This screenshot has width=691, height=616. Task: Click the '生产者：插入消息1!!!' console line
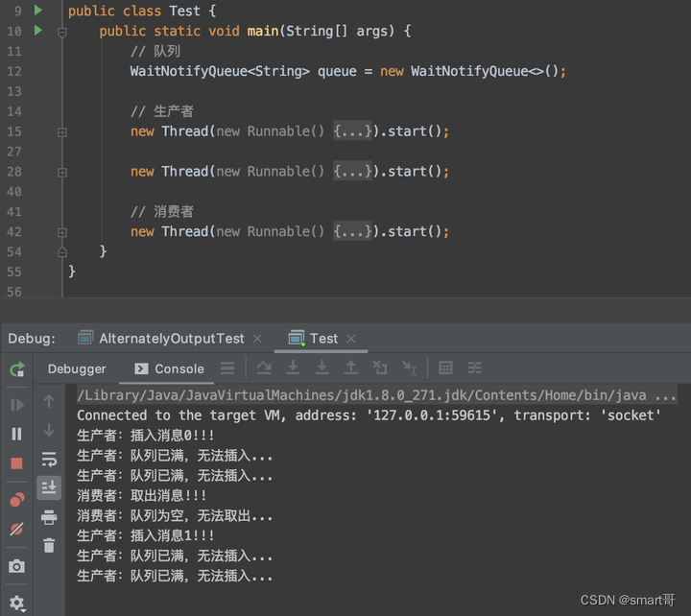pyautogui.click(x=146, y=535)
